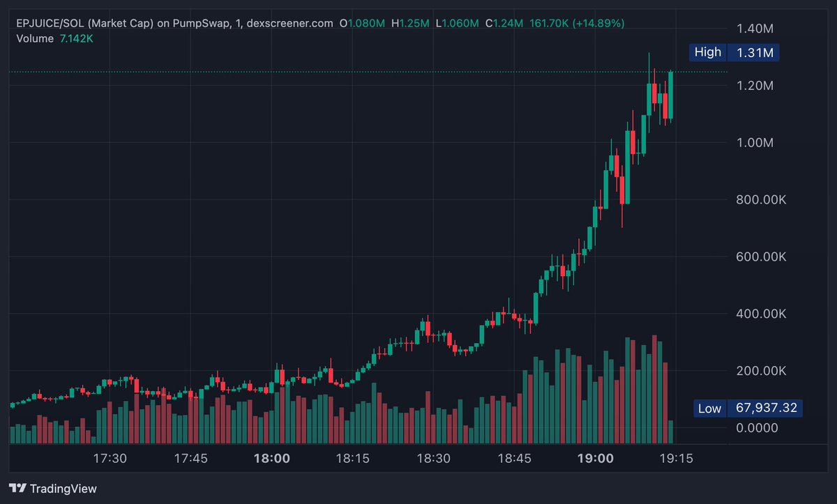
Task: Click the EPJUICE/SOL chart title
Action: click(174, 24)
